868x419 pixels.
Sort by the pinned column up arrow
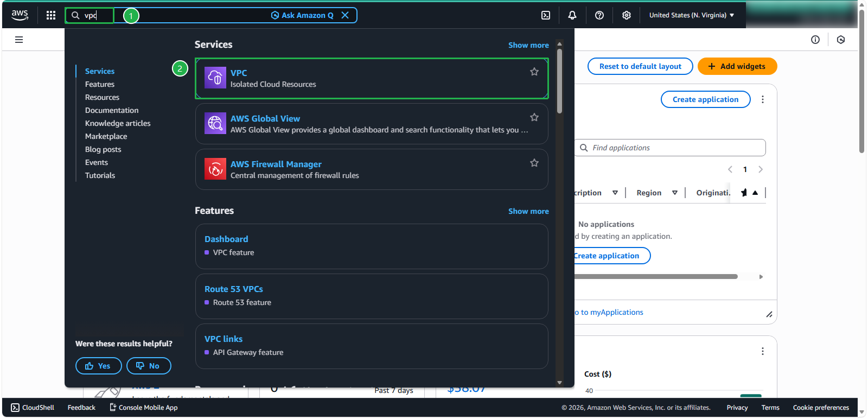755,193
